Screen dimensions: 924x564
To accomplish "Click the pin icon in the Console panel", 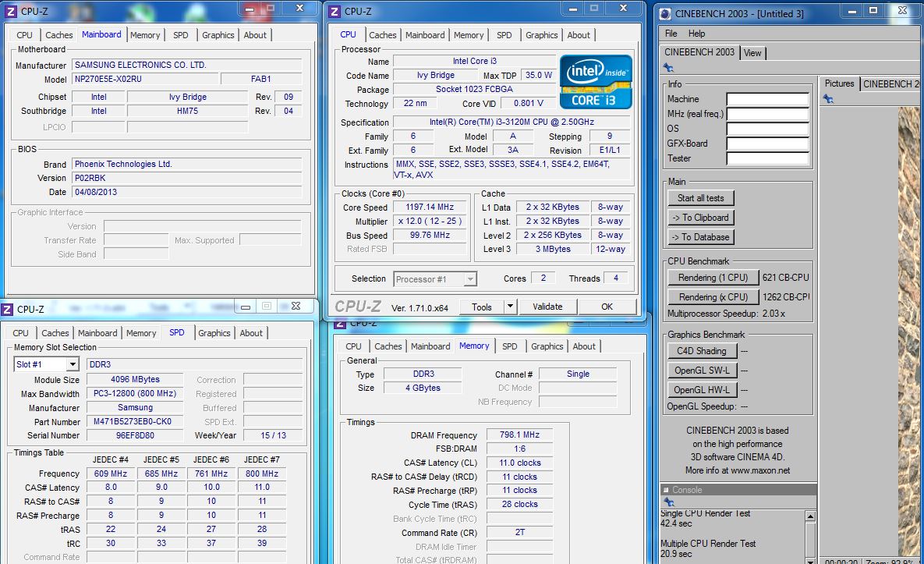I will click(668, 502).
